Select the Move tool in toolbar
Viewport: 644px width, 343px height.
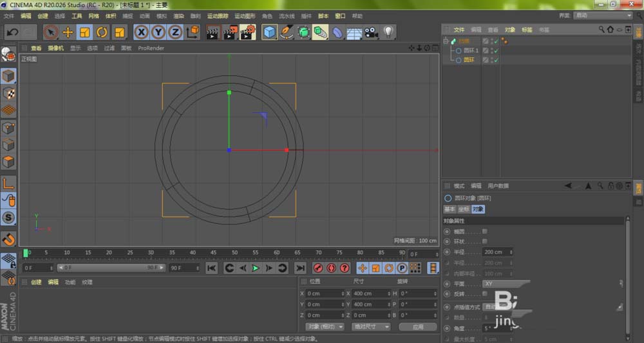pos(68,32)
